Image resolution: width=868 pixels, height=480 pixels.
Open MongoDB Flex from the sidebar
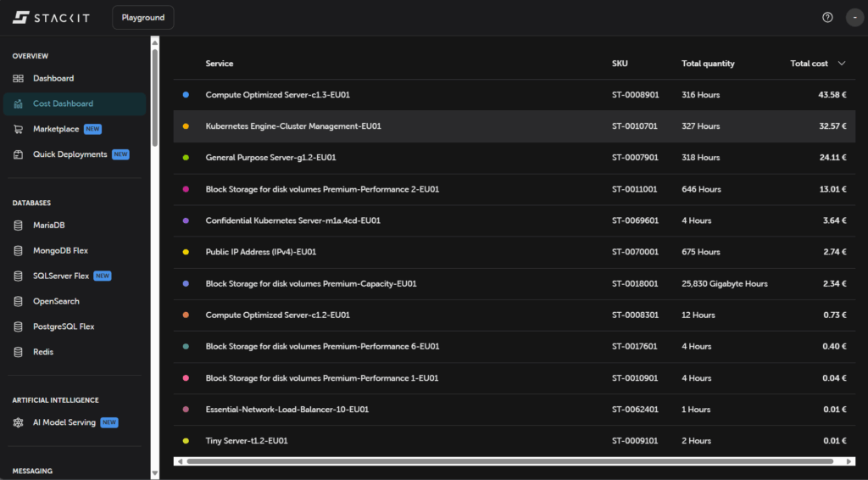(60, 251)
